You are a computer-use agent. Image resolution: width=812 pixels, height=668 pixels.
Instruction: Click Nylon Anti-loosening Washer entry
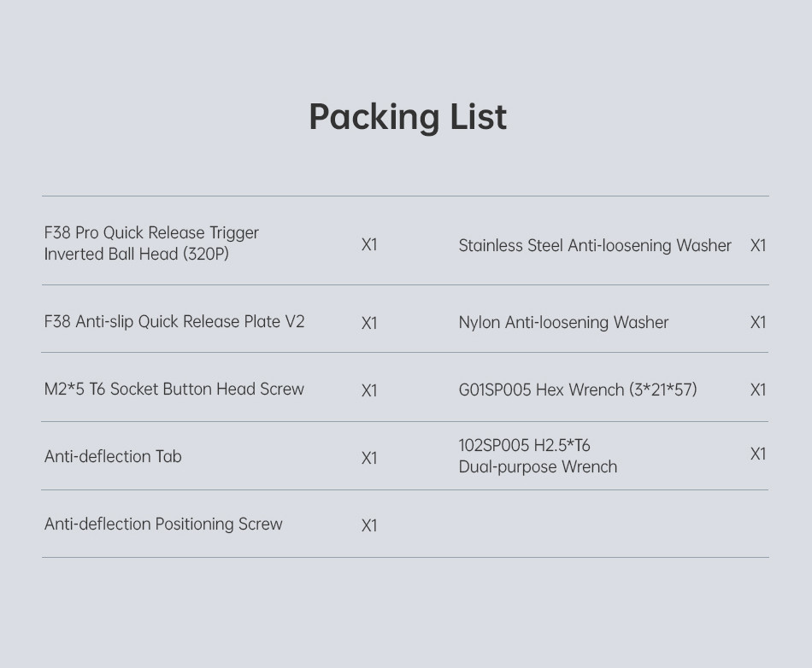[563, 322]
